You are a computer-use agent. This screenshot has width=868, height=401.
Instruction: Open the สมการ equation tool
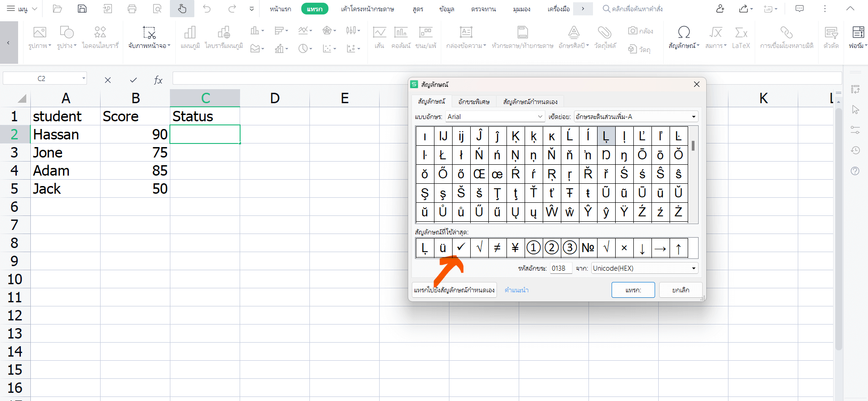tap(716, 38)
